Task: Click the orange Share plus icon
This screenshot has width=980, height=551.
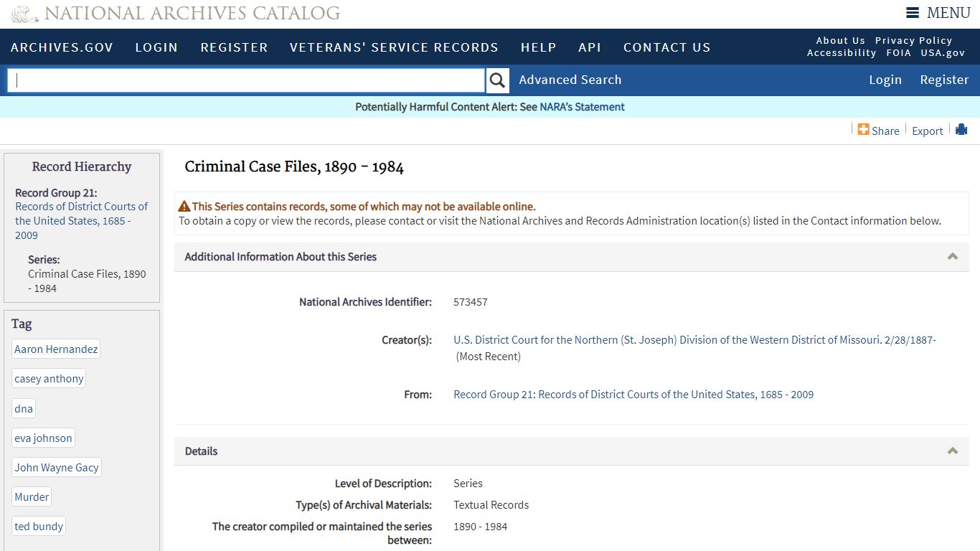Action: click(x=863, y=129)
